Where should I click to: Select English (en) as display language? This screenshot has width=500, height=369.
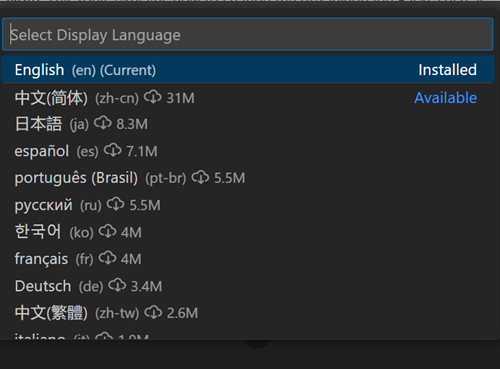[x=247, y=70]
